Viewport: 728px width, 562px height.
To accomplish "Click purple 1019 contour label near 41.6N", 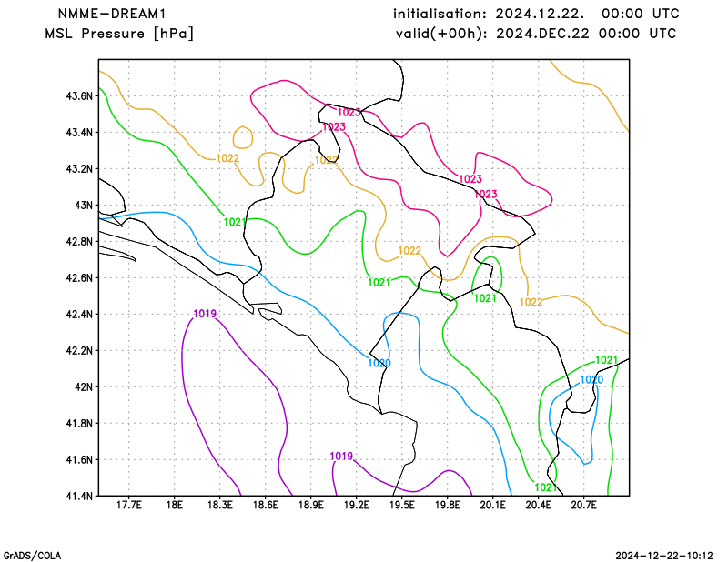I will [341, 457].
